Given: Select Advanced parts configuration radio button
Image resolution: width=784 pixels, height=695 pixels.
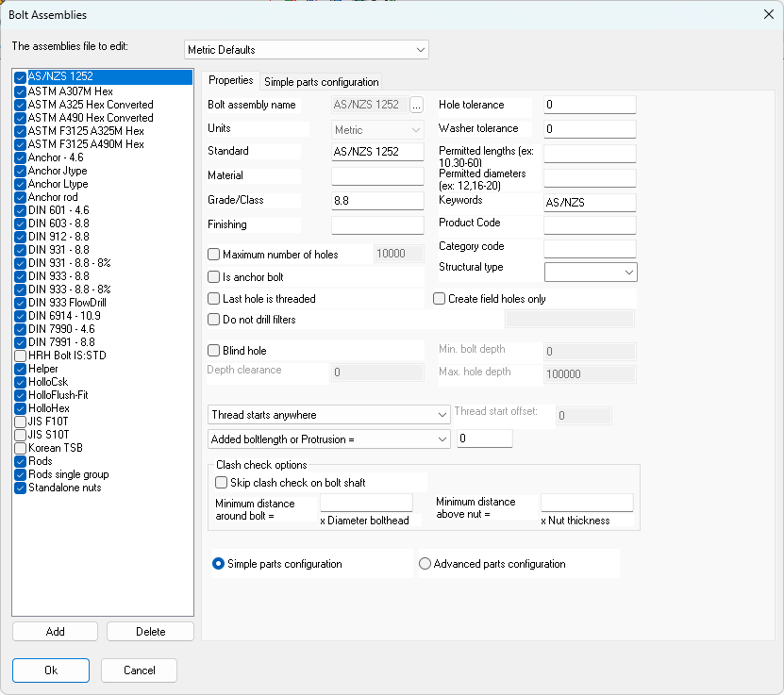Looking at the screenshot, I should [425, 564].
